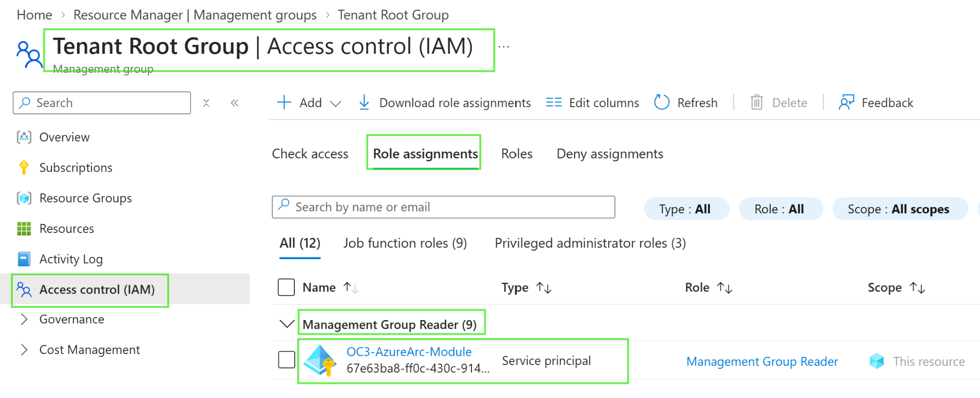Click the Management group subtitle text

[103, 69]
